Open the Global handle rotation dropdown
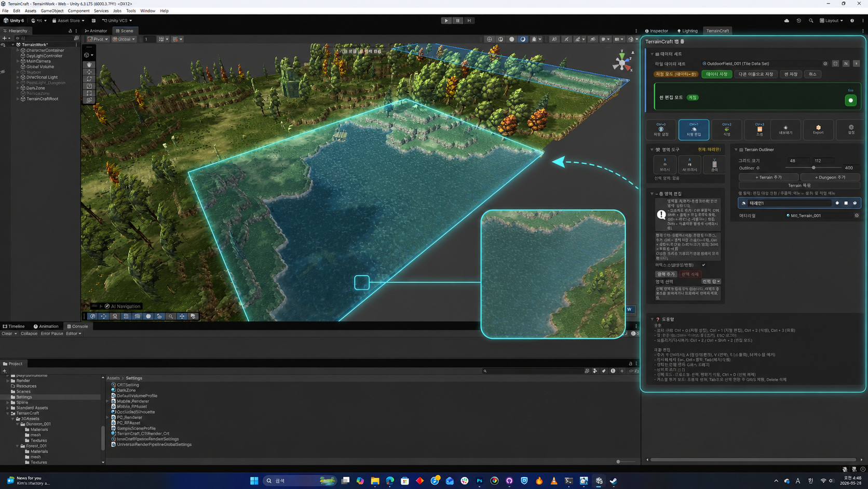 coord(124,39)
